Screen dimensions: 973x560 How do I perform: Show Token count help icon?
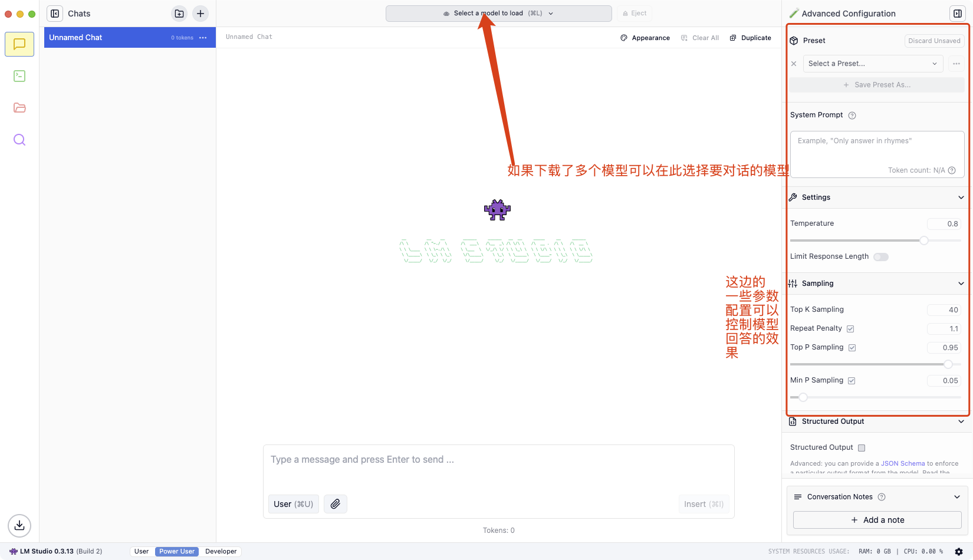coord(952,170)
